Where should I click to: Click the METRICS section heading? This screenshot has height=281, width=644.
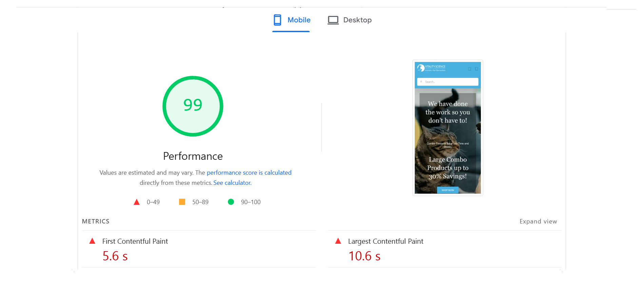(x=96, y=221)
